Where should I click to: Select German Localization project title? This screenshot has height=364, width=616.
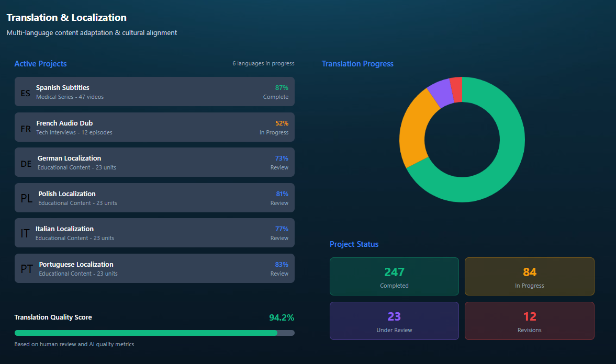tap(69, 158)
